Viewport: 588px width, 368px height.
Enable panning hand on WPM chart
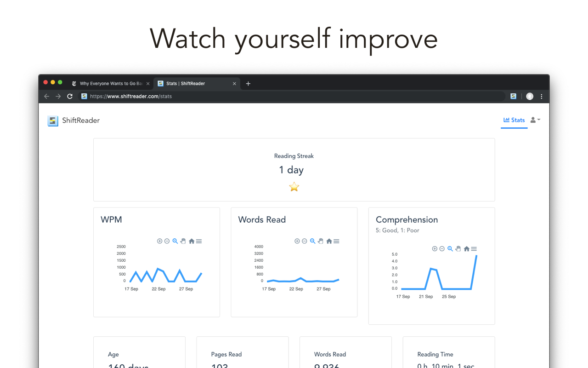coord(183,241)
